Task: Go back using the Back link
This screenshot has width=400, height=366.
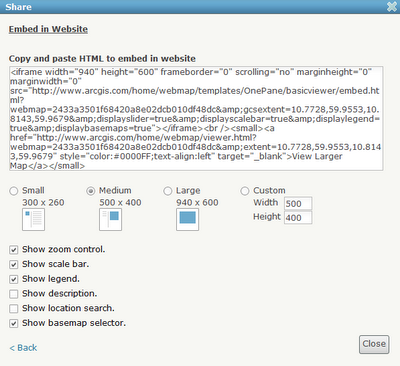Action: click(x=23, y=348)
